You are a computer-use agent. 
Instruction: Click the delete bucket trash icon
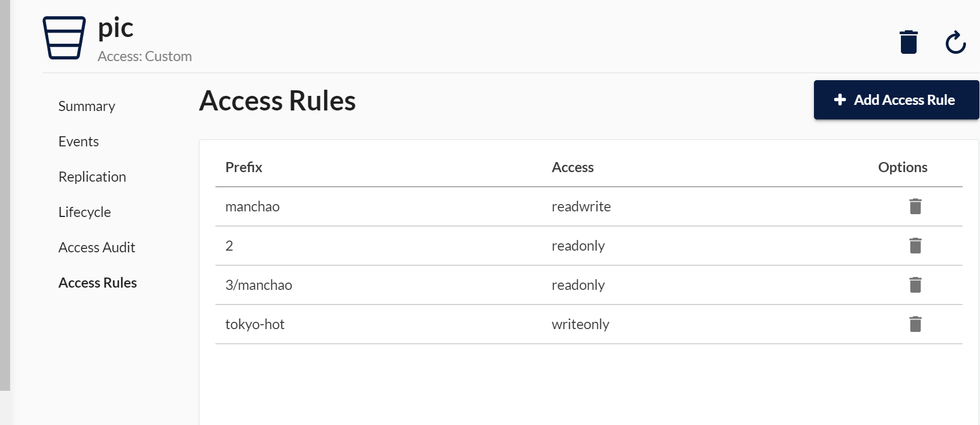coord(909,41)
